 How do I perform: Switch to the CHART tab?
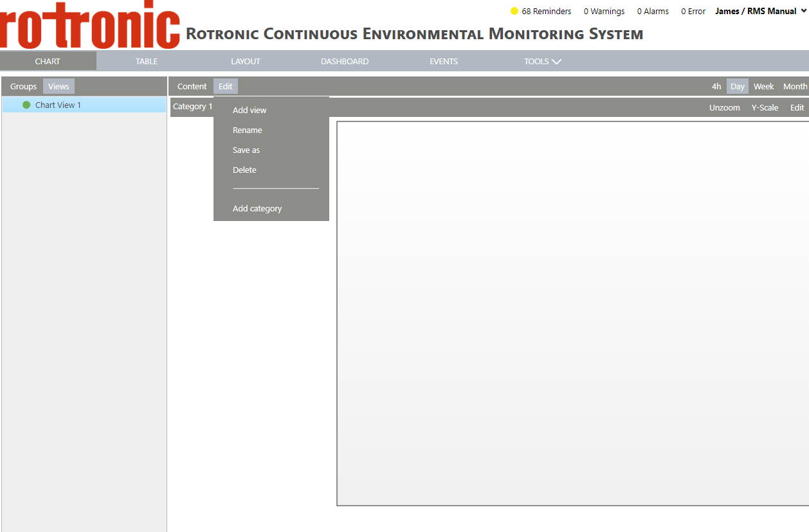click(x=48, y=62)
